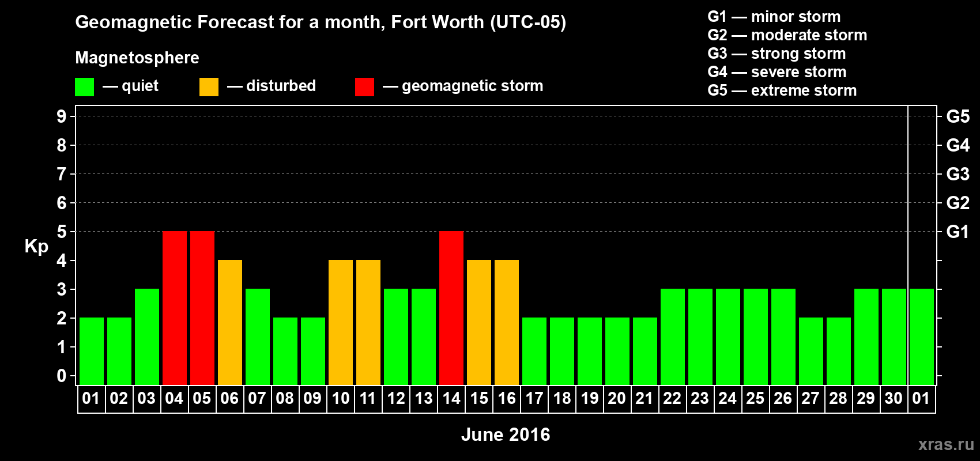
Task: Click day label 20 on the axis
Action: click(617, 398)
